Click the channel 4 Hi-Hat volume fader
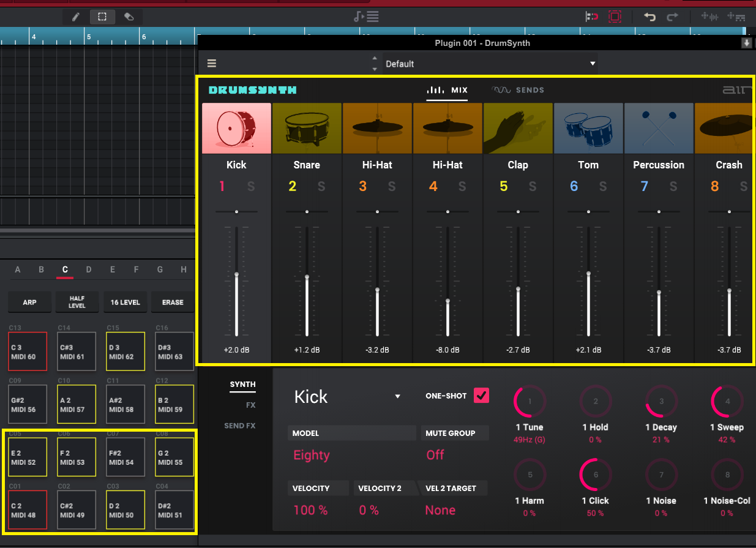 (447, 301)
